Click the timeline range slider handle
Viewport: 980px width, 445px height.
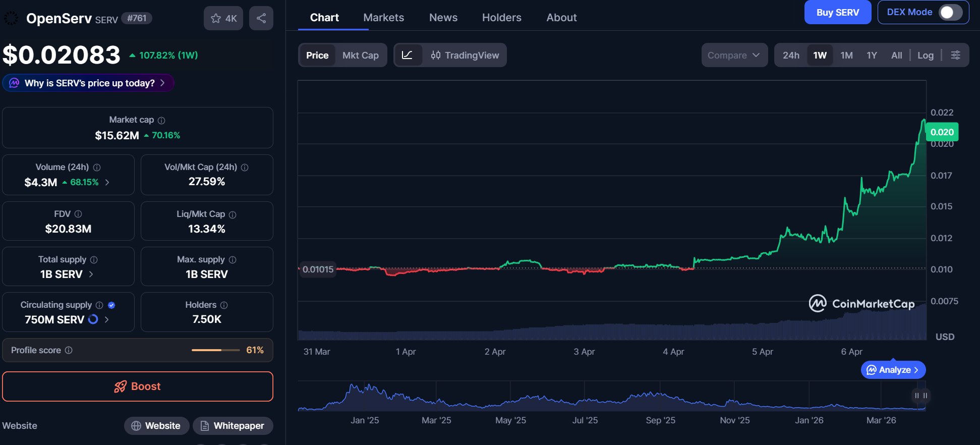pos(920,396)
